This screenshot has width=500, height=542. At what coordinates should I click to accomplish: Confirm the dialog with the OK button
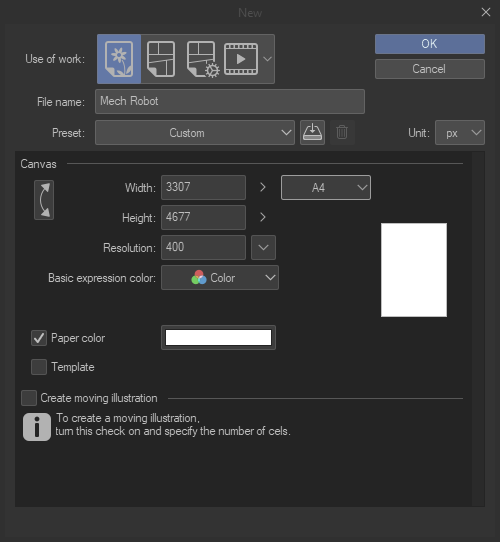pos(430,44)
